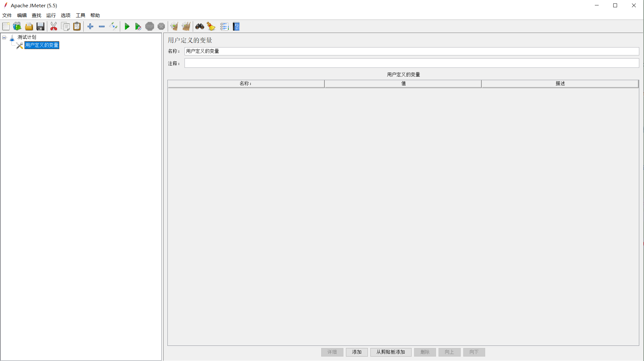
Task: Minimize the JMeter window
Action: (x=597, y=5)
